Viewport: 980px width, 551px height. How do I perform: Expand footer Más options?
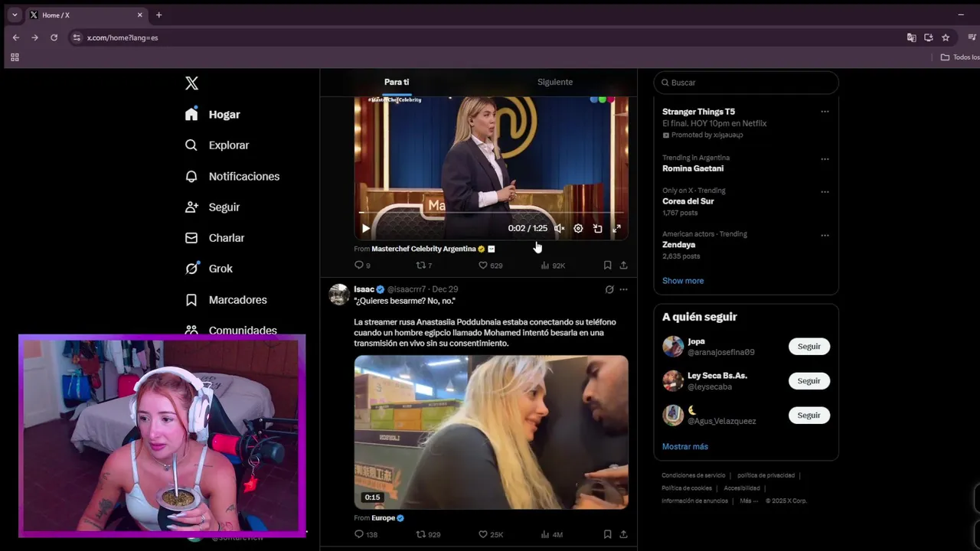(x=749, y=501)
